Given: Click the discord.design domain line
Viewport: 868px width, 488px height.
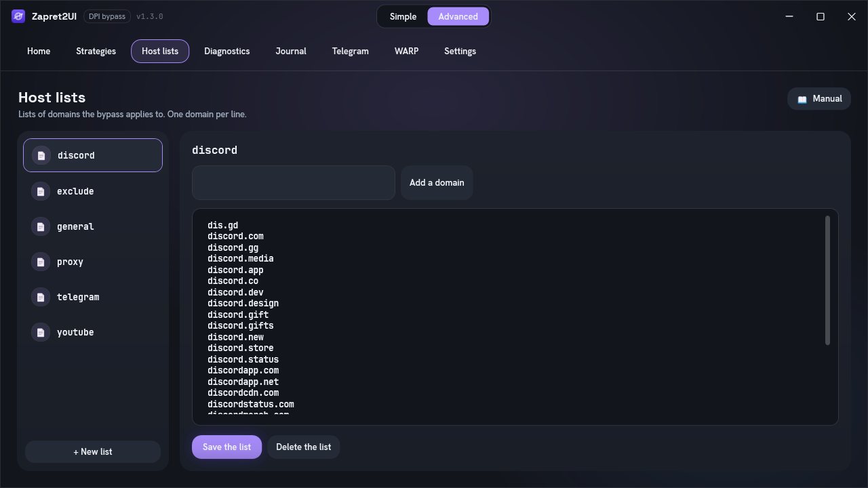Looking at the screenshot, I should coord(243,304).
